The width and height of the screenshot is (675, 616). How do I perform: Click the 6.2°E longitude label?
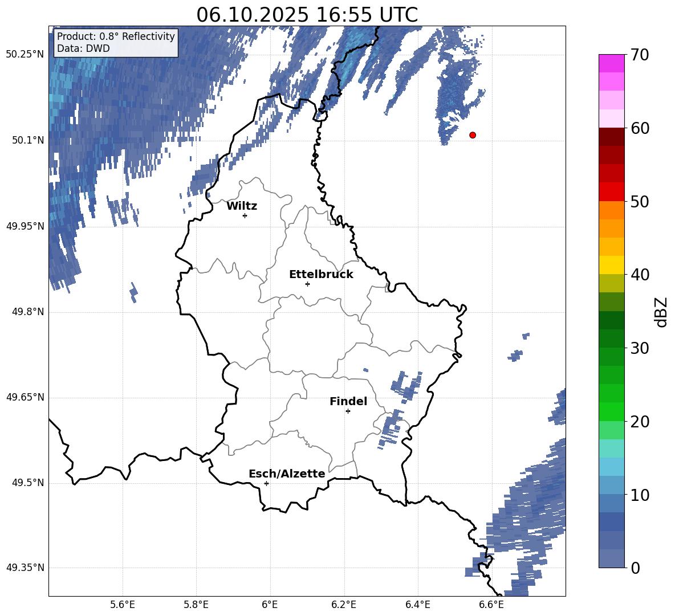pos(344,605)
